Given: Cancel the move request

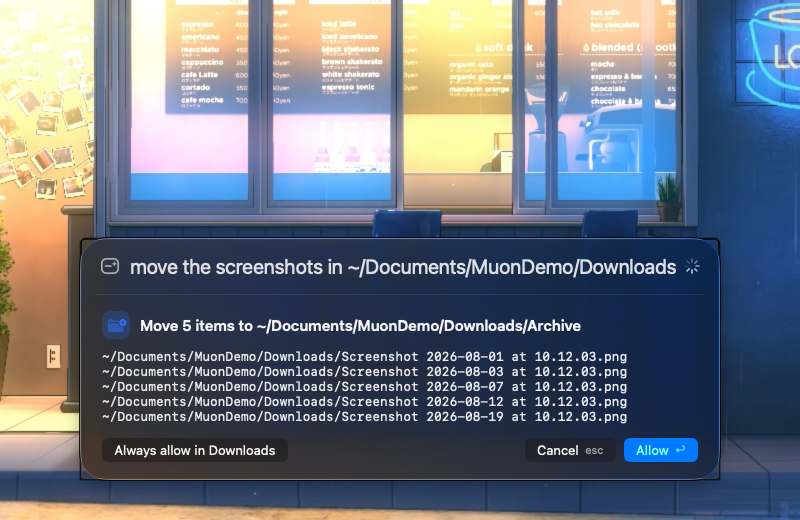Looking at the screenshot, I should pos(570,450).
